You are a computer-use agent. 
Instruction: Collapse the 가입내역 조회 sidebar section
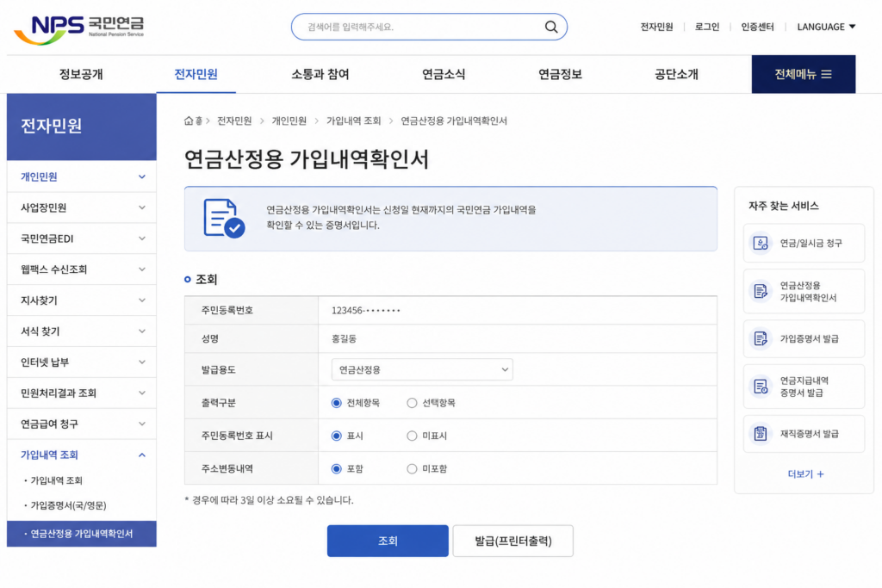coord(82,455)
